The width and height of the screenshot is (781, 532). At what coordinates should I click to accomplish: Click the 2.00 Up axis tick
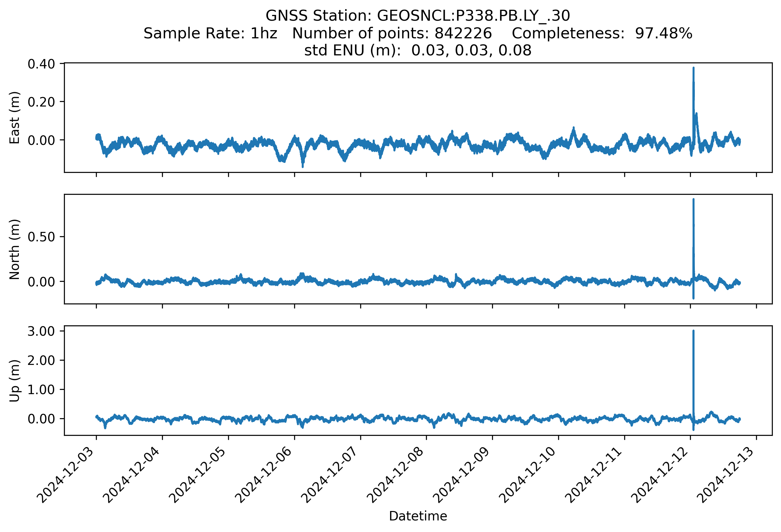[x=41, y=360]
